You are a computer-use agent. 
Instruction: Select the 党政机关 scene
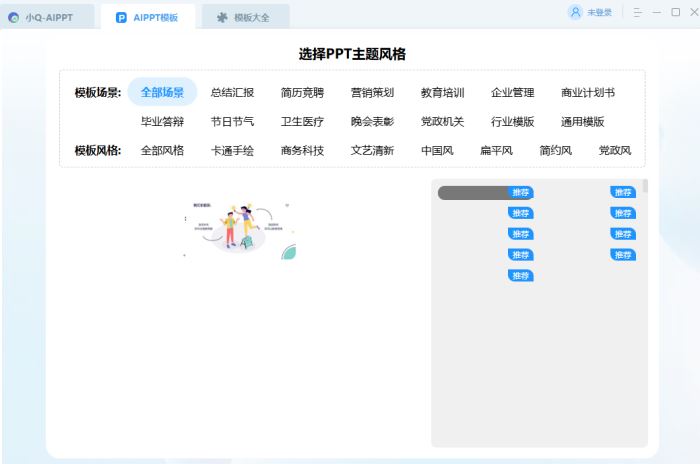click(x=442, y=121)
